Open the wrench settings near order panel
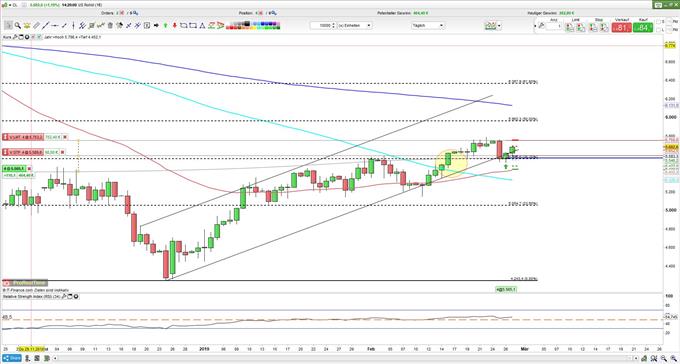 [x=541, y=26]
